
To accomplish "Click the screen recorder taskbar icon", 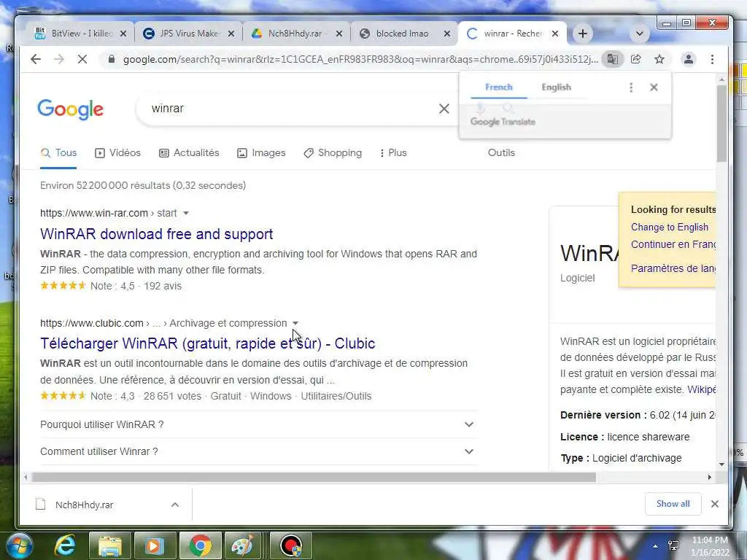I will (x=291, y=545).
